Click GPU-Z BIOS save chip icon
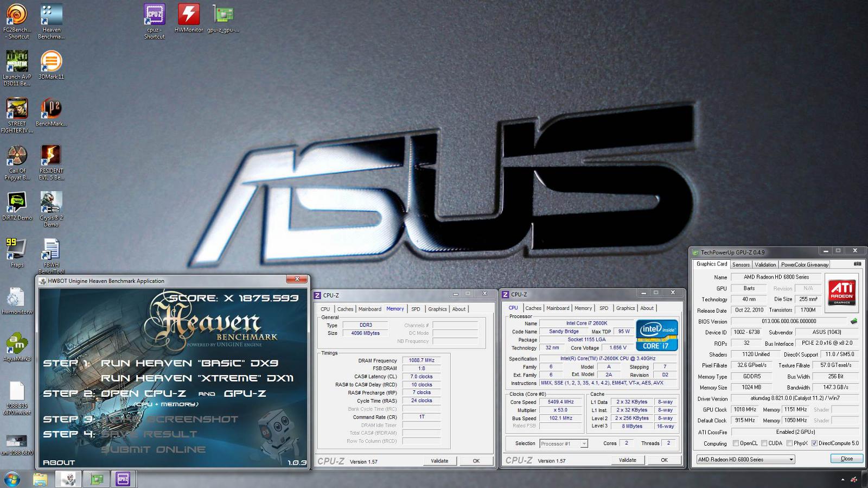This screenshot has width=868, height=488. point(853,321)
